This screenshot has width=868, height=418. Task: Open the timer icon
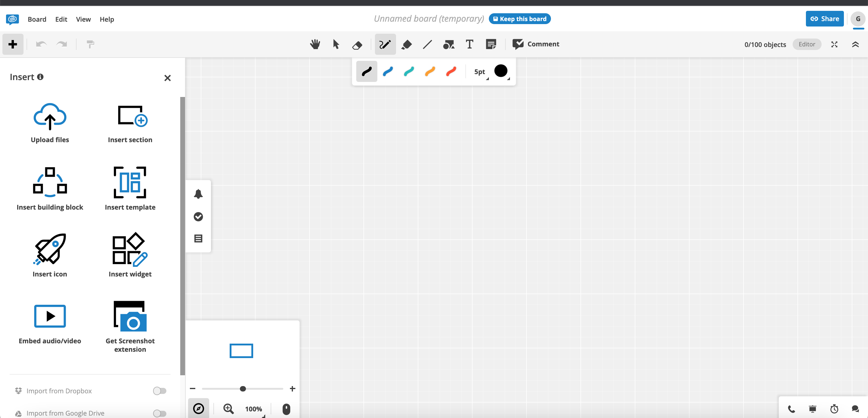pos(834,409)
